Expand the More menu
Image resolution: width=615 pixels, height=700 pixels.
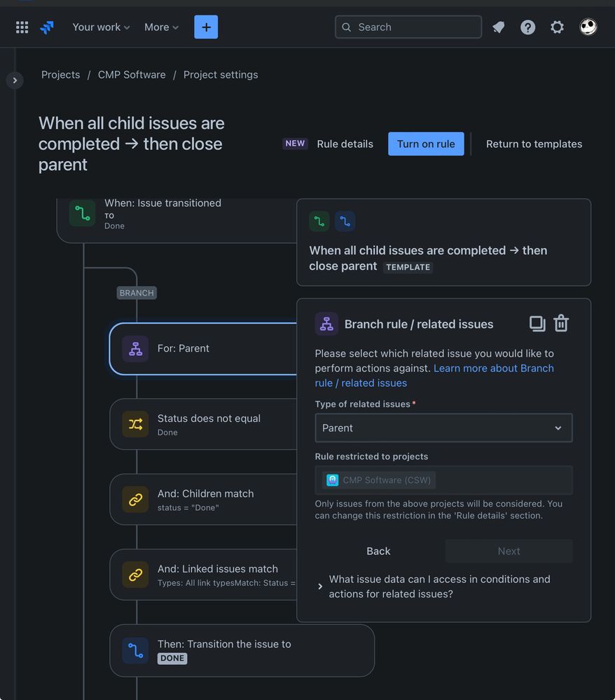[161, 27]
